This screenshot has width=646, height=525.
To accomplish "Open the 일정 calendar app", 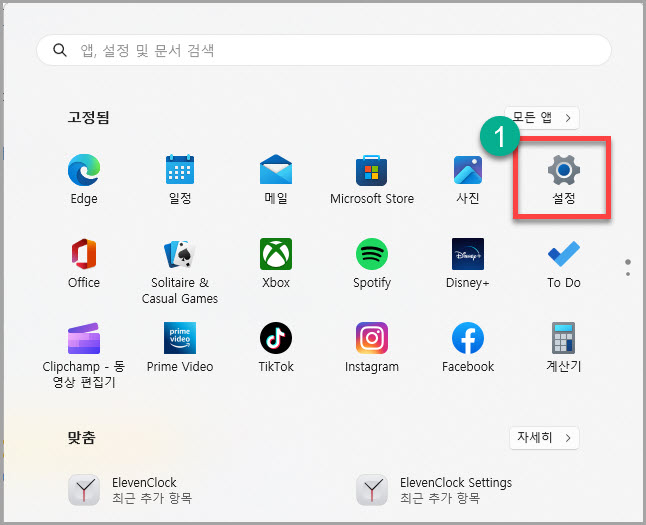I will coord(180,178).
